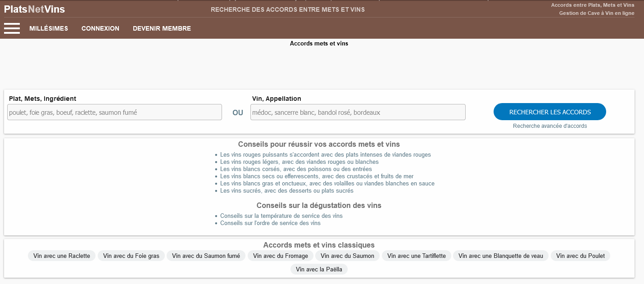Image resolution: width=644 pixels, height=284 pixels.
Task: Open the hamburger menu icon
Action: point(12,28)
